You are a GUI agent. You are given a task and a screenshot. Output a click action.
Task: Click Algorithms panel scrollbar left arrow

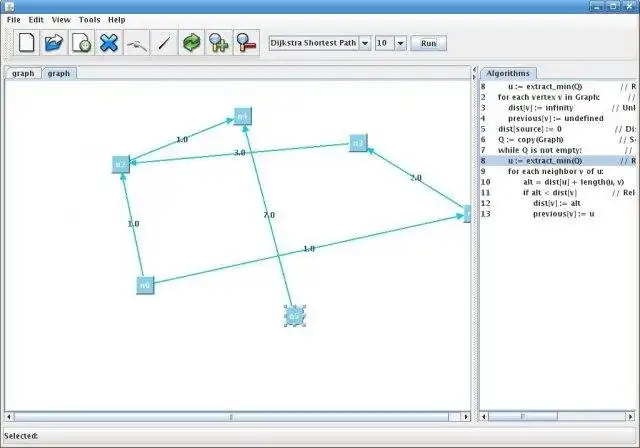[484, 417]
